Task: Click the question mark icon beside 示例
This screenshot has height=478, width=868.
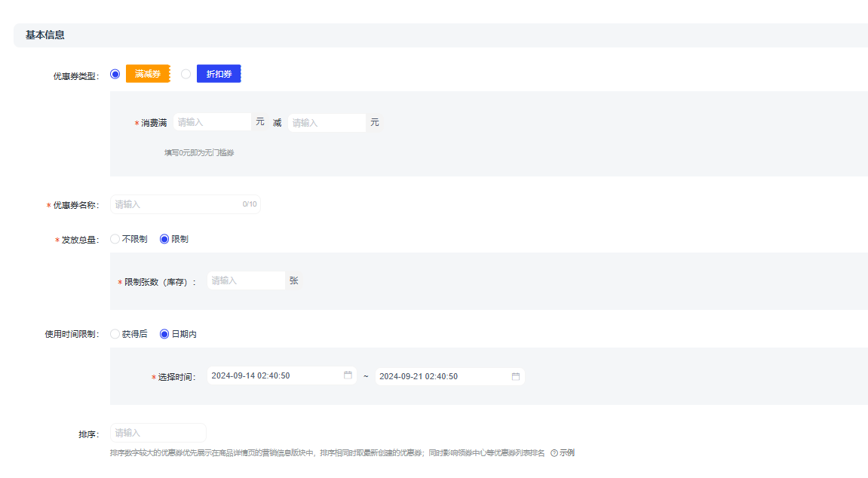Action: pyautogui.click(x=554, y=453)
